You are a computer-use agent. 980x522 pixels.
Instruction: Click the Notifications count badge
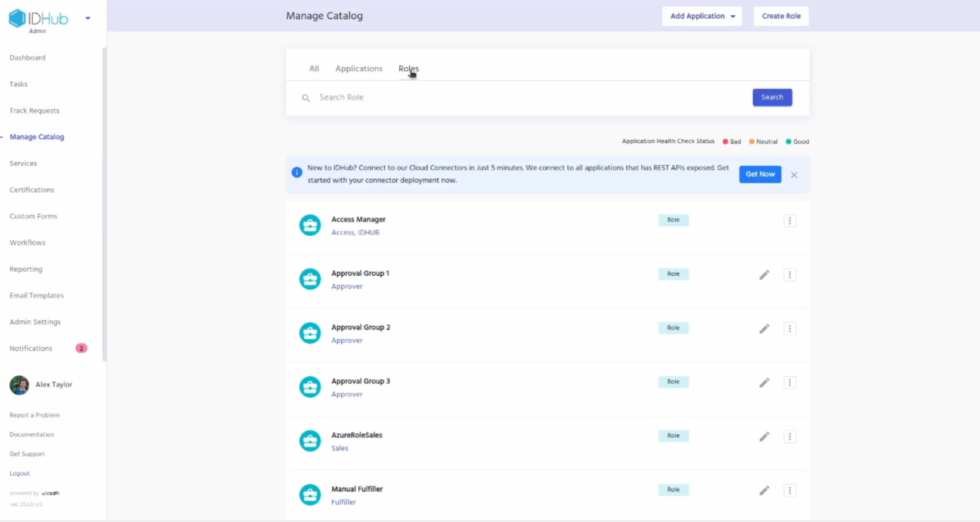pyautogui.click(x=81, y=349)
